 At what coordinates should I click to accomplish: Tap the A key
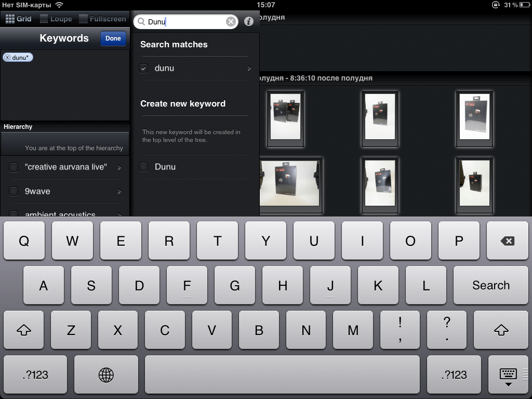click(x=44, y=285)
